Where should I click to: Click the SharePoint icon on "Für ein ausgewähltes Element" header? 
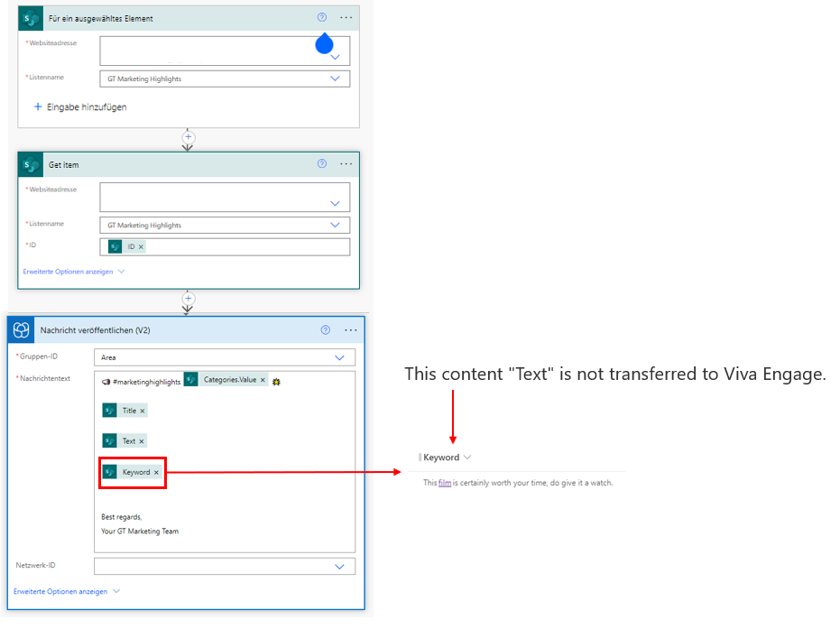pos(30,18)
